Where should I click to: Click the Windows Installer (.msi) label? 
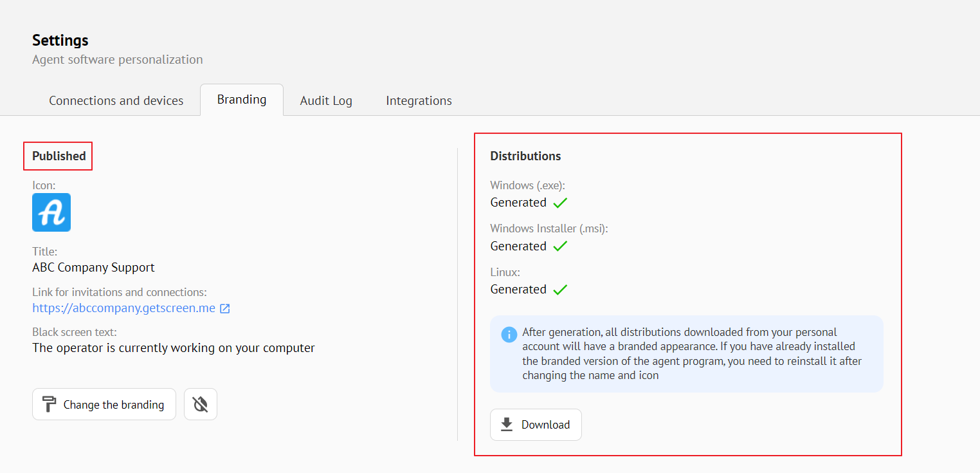click(549, 228)
